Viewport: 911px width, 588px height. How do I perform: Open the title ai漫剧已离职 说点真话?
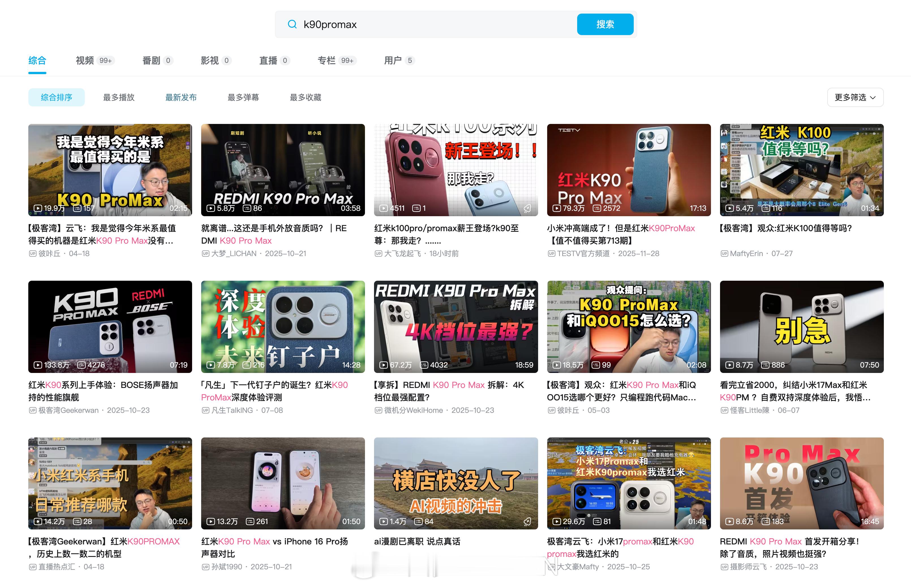tap(417, 541)
